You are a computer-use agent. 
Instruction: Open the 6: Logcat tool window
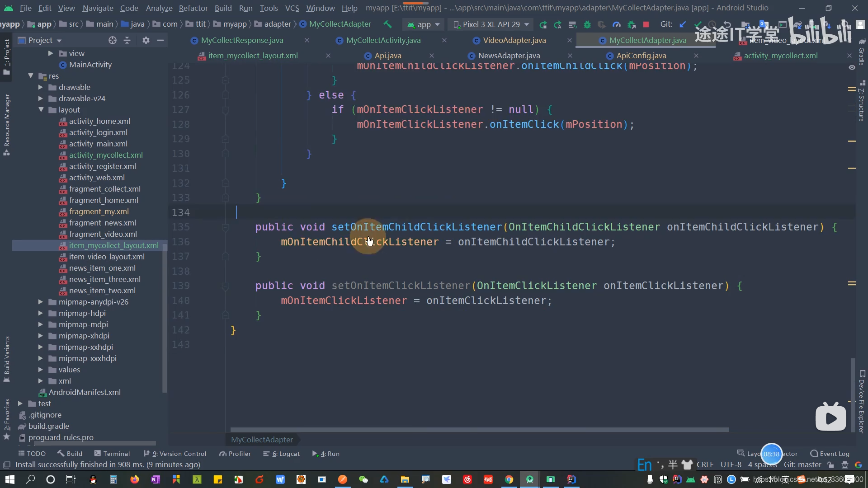click(282, 454)
